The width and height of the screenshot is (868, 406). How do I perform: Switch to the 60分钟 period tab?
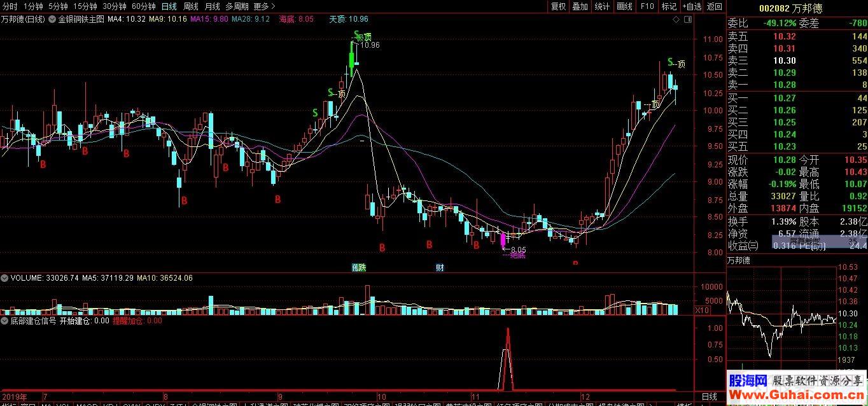(x=144, y=6)
